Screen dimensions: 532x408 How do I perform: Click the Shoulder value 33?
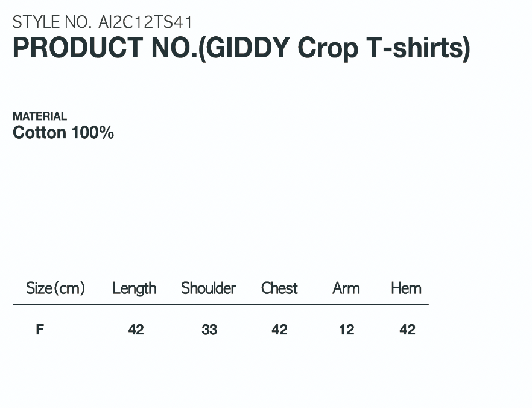[209, 330]
